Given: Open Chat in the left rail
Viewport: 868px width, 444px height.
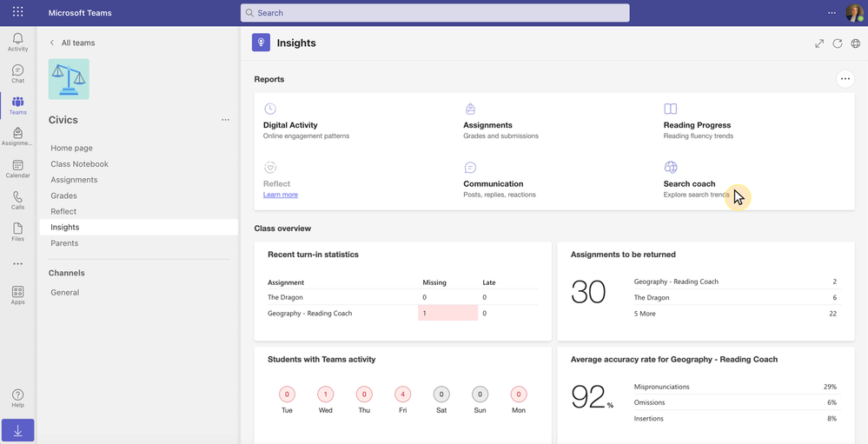Looking at the screenshot, I should point(17,73).
